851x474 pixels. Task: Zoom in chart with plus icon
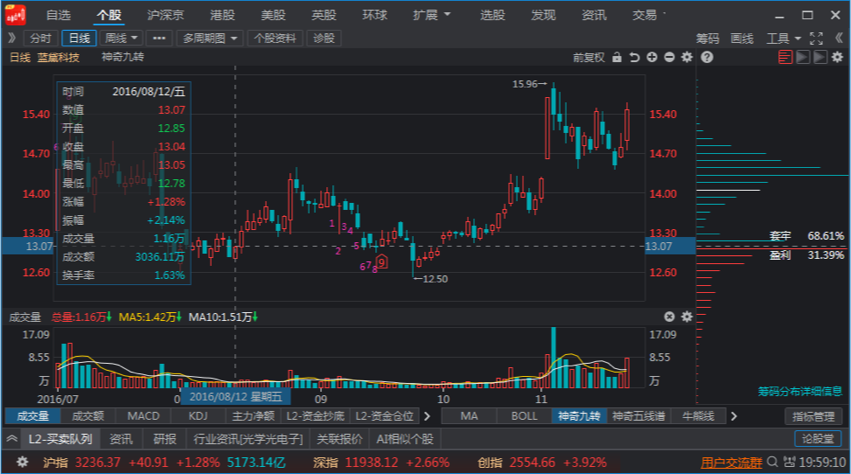[x=652, y=57]
